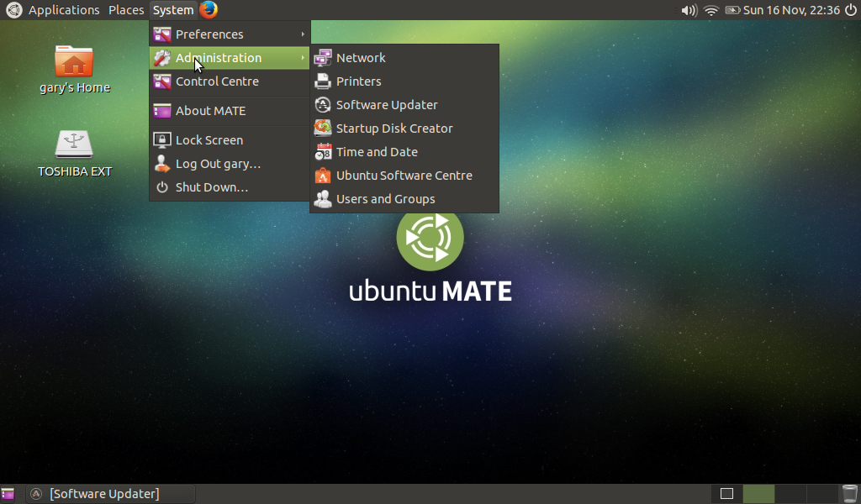Click the Ubuntu MATE logo in top-left panel
The height and width of the screenshot is (504, 861).
pos(13,10)
